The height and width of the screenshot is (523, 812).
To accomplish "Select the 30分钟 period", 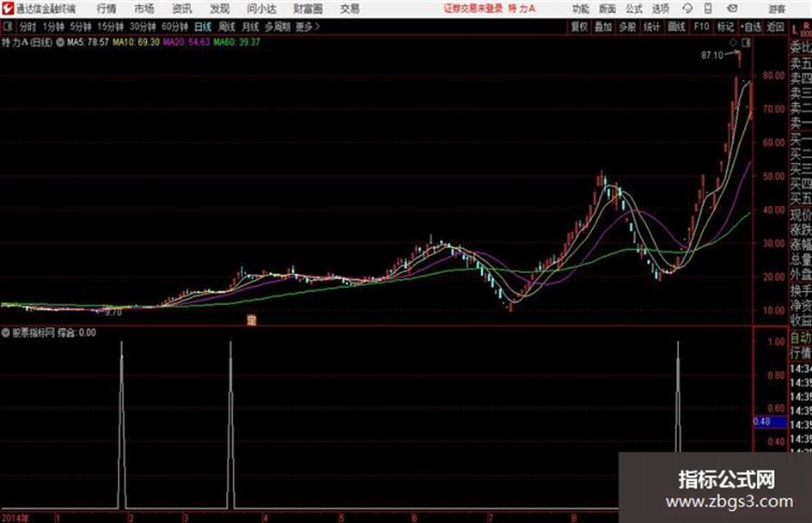I will (143, 27).
